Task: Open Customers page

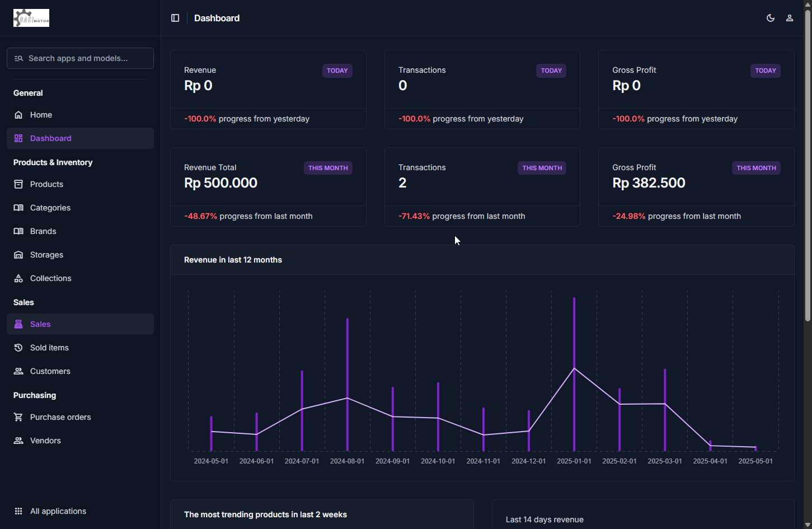Action: pos(80,371)
